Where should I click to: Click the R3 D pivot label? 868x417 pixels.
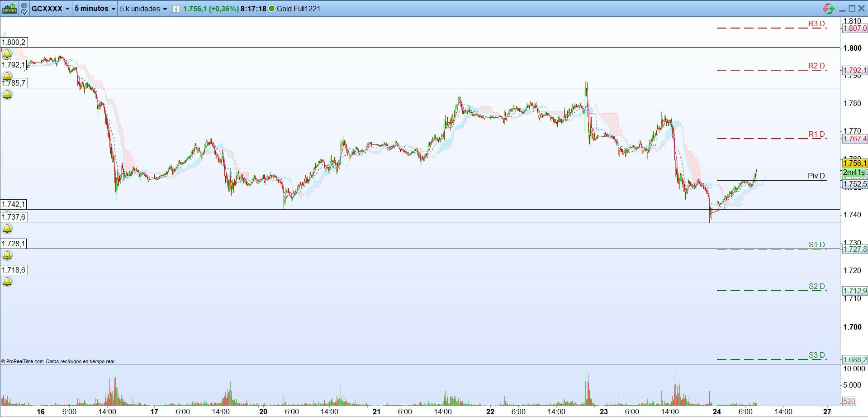(x=816, y=24)
